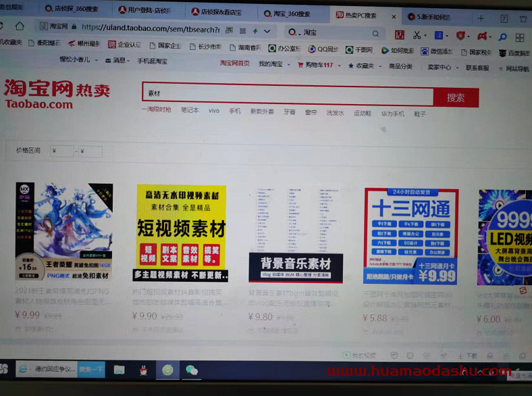
Task: Open 淘宝网首页 link
Action: click(234, 63)
